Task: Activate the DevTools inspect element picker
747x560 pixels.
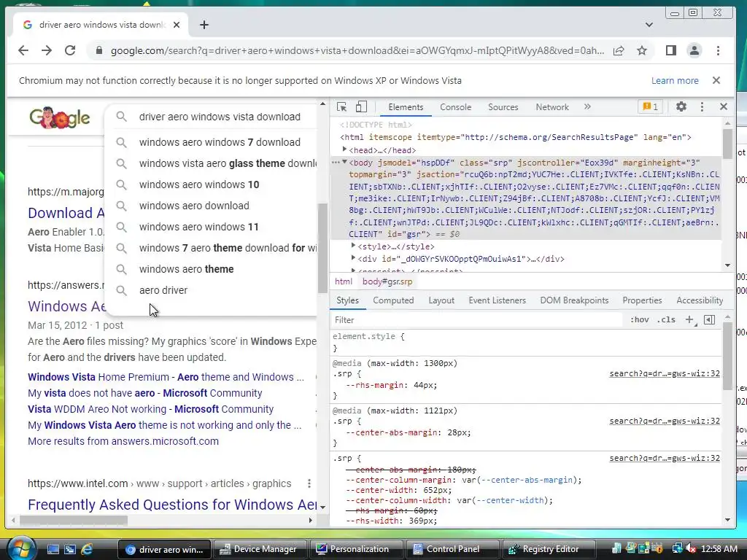Action: coord(341,107)
